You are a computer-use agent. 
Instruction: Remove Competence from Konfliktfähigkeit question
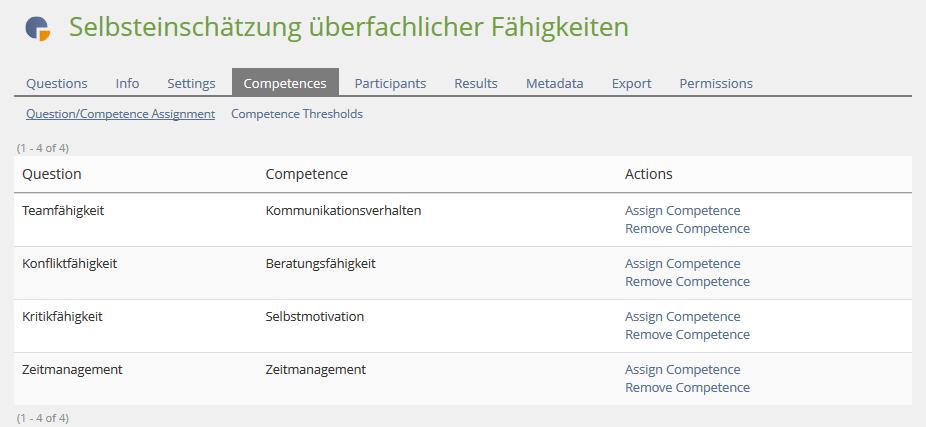coord(687,282)
